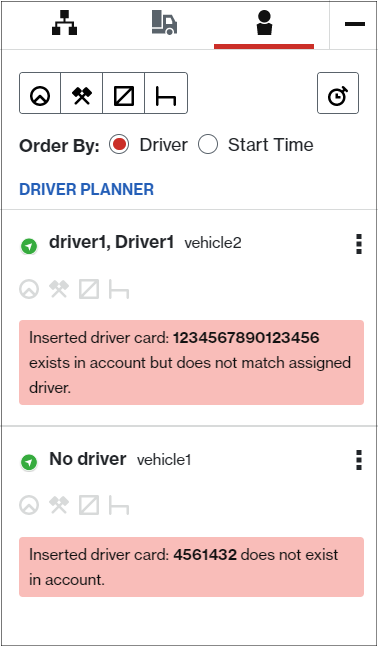Click the vehicle1 label
The height and width of the screenshot is (647, 378).
coord(164,460)
